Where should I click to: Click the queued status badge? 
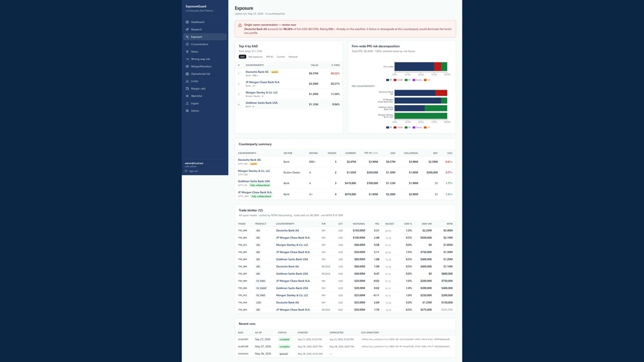pyautogui.click(x=284, y=354)
